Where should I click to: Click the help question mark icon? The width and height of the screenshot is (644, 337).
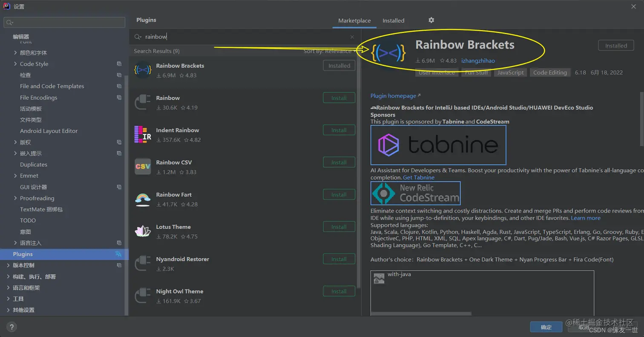(x=11, y=327)
